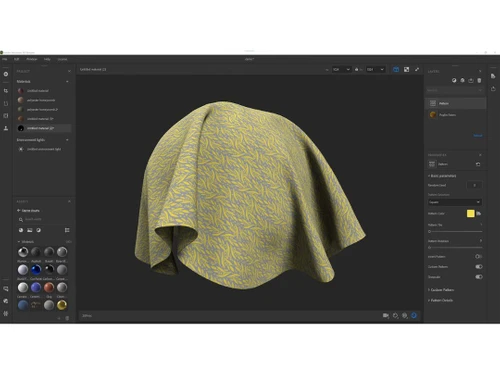Image resolution: width=500 pixels, height=375 pixels.
Task: Collapse the Basic parameters section
Action: click(x=442, y=176)
